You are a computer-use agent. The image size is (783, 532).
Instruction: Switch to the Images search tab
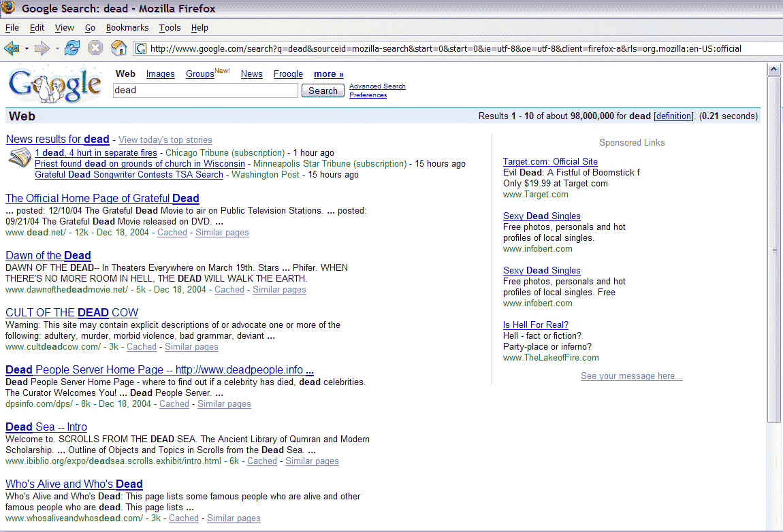tap(160, 74)
